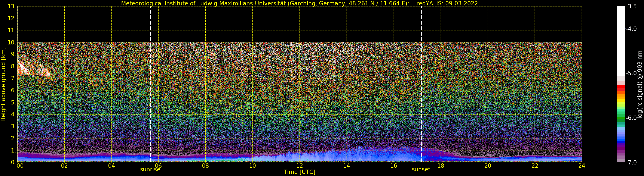Viewport: 644px width, 176px height.
Task: Click the 'Time [UTC]' axis label
Action: (x=299, y=172)
